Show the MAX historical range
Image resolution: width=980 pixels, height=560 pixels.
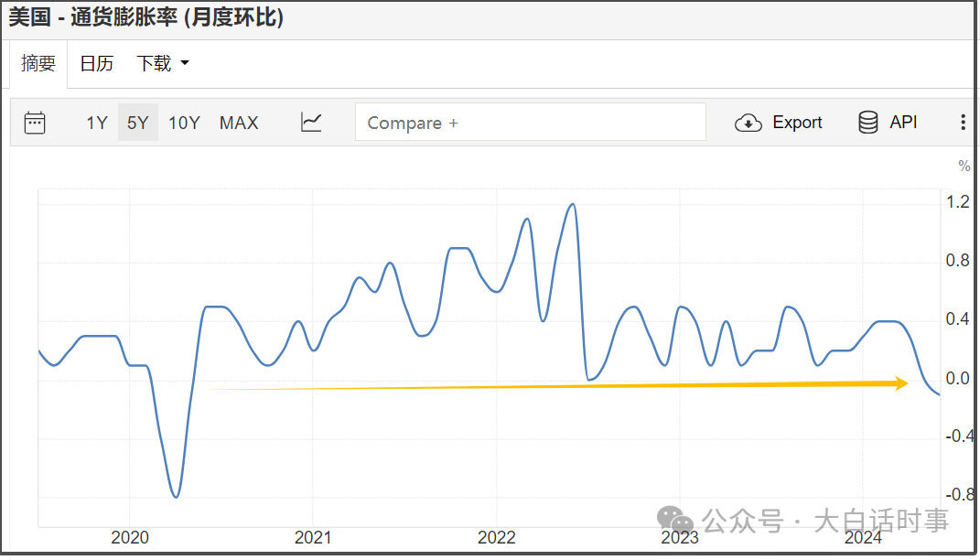[x=239, y=123]
